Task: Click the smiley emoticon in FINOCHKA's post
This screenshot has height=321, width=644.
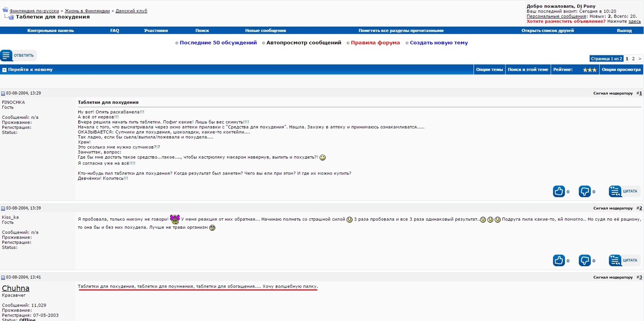Action: pyautogui.click(x=322, y=157)
